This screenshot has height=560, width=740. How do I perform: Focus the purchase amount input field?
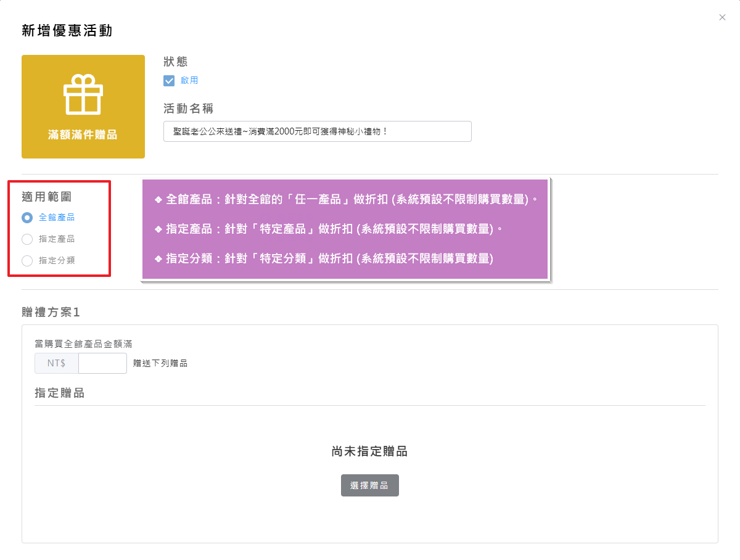pos(102,363)
